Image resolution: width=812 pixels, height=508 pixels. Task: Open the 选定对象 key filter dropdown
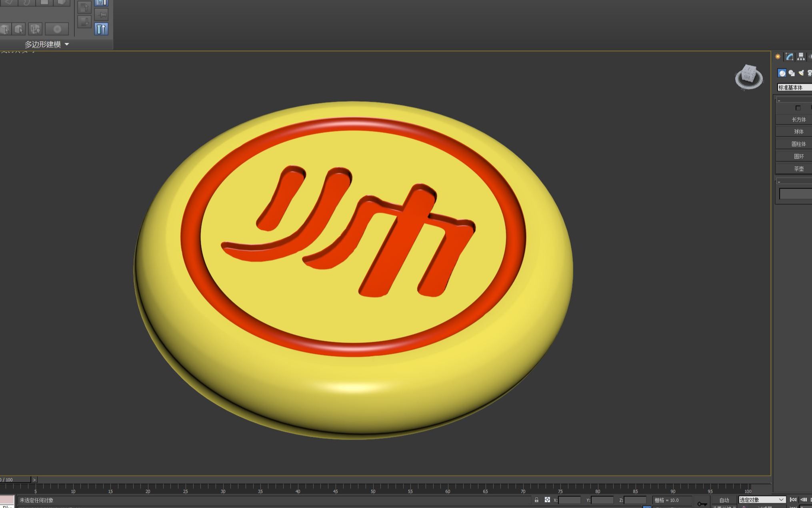pyautogui.click(x=762, y=500)
